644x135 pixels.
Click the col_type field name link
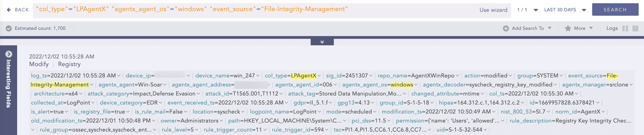[x=276, y=76]
